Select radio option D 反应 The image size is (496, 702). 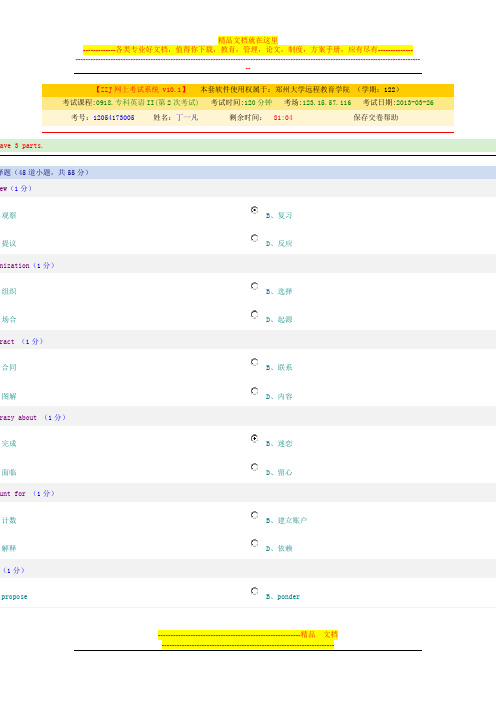tap(254, 238)
